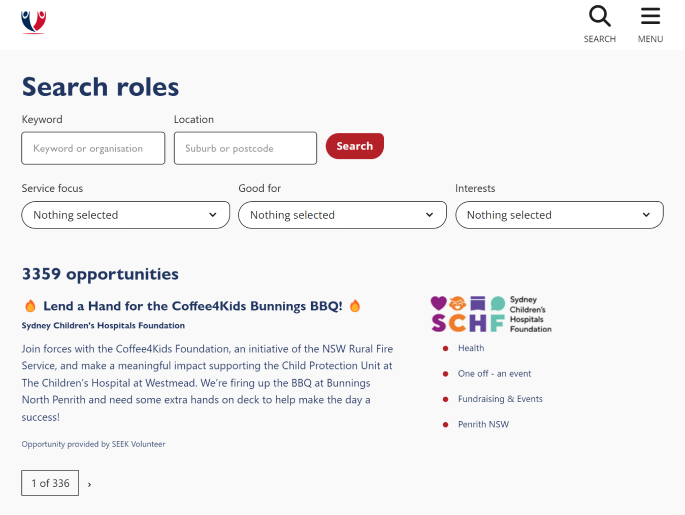Click the Volunteering site logo
Viewport: 685px width, 515px height.
[34, 22]
